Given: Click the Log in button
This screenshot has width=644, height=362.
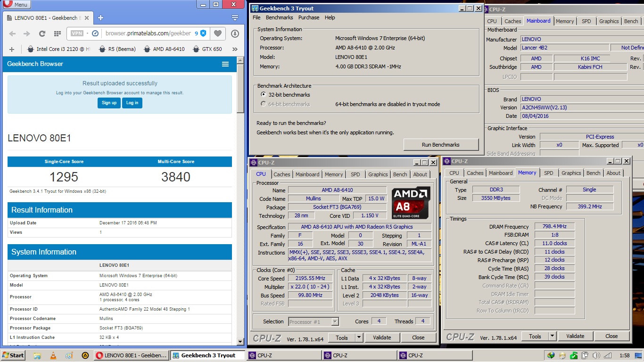Looking at the screenshot, I should (x=132, y=103).
